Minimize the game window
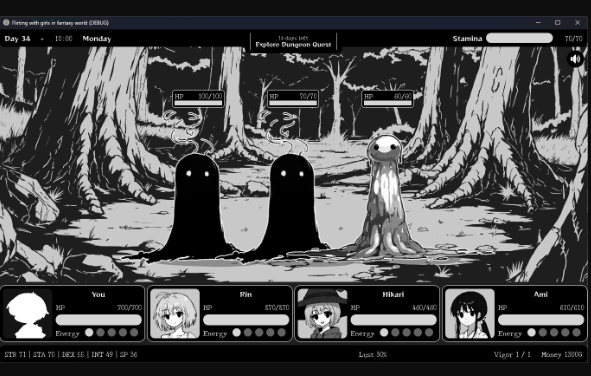 click(x=538, y=23)
